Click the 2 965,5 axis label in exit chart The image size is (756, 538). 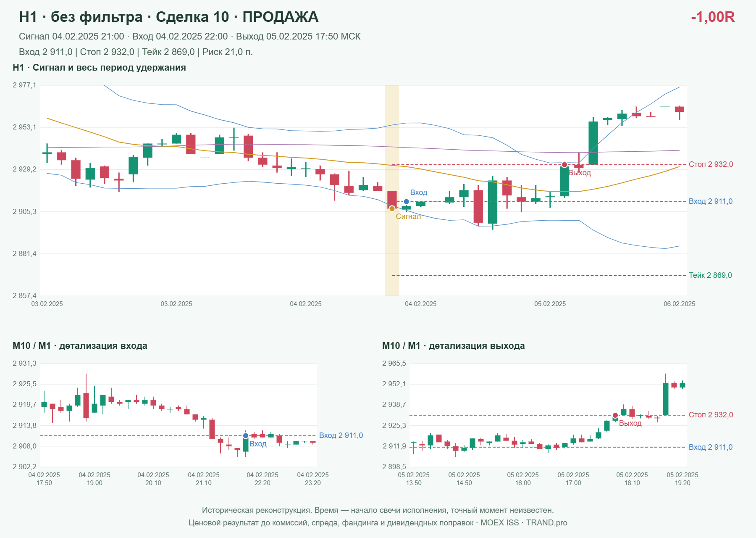pyautogui.click(x=394, y=364)
